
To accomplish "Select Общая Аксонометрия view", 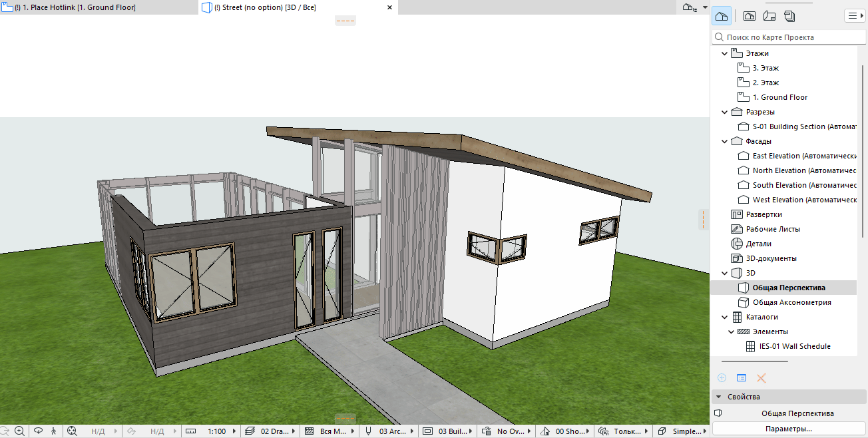I will point(792,302).
